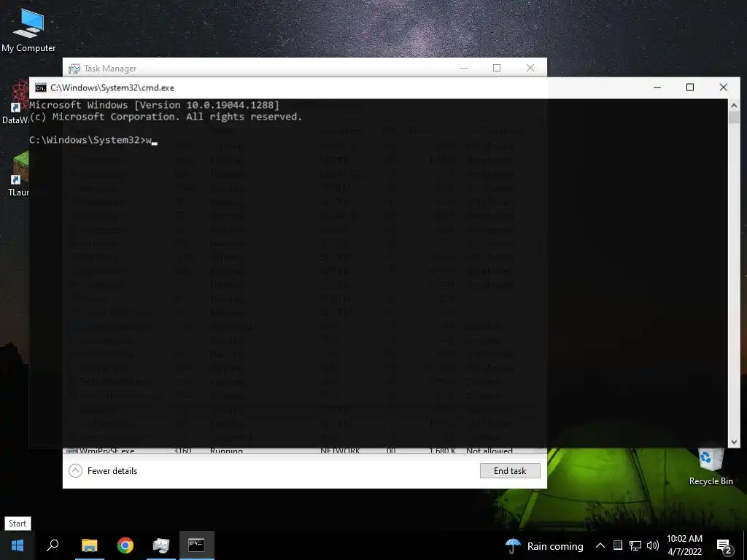The width and height of the screenshot is (747, 560).
Task: Close the Task Manager window
Action: 530,68
